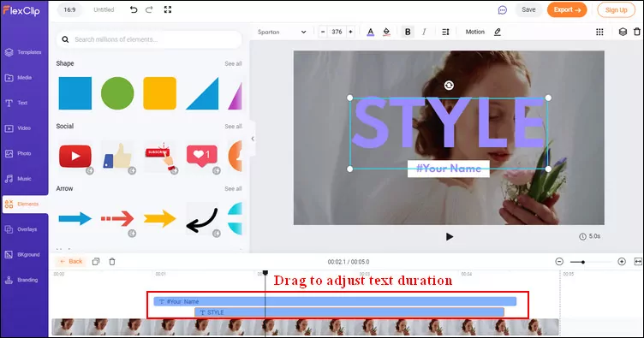Toggle bold formatting
Image resolution: width=644 pixels, height=338 pixels.
tap(408, 32)
